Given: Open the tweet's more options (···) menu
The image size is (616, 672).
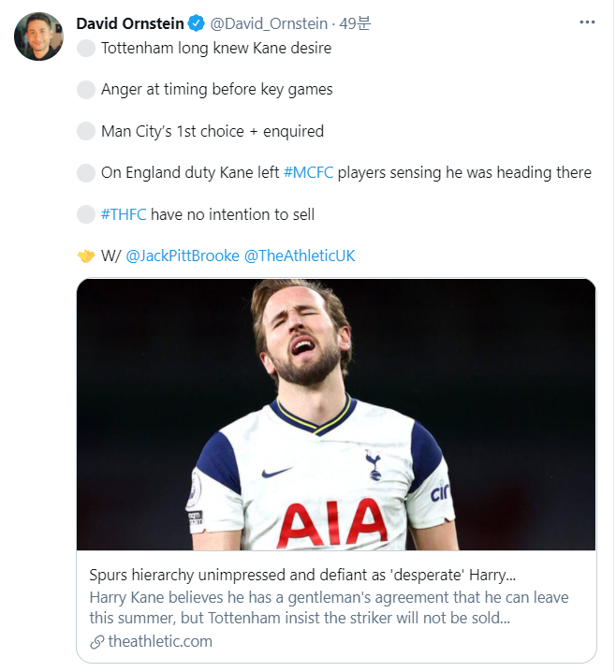Looking at the screenshot, I should pyautogui.click(x=587, y=23).
